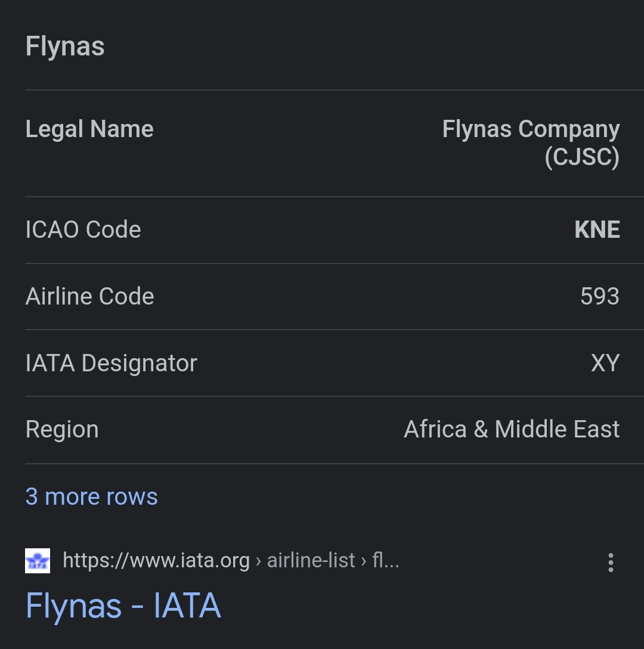
Task: Select the 'Legal Name' row label
Action: 89,129
